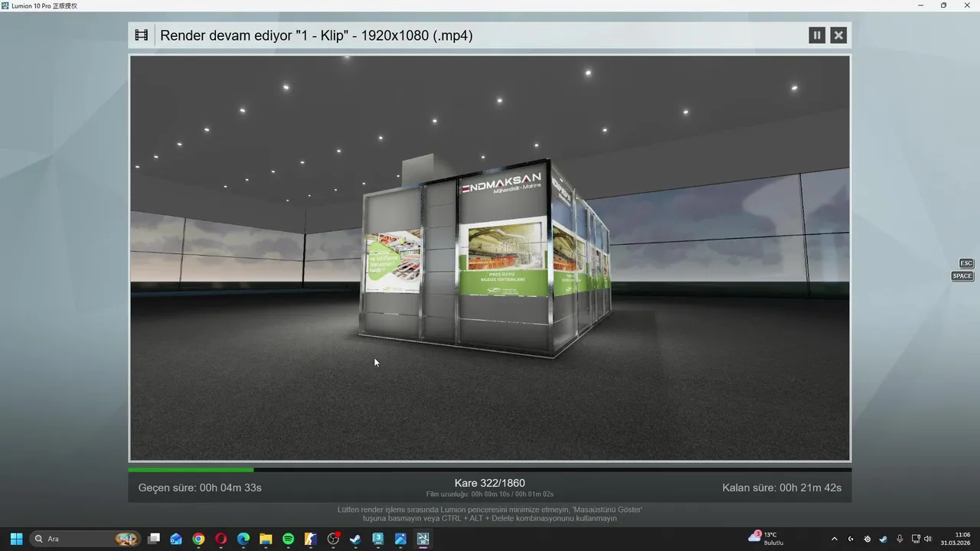Image resolution: width=980 pixels, height=551 pixels.
Task: Open Task View from the taskbar
Action: click(x=154, y=539)
